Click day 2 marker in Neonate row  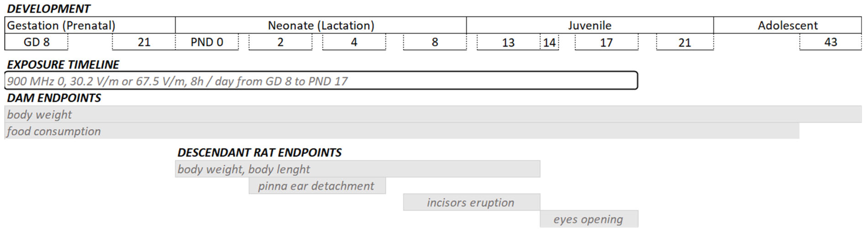pyautogui.click(x=280, y=42)
